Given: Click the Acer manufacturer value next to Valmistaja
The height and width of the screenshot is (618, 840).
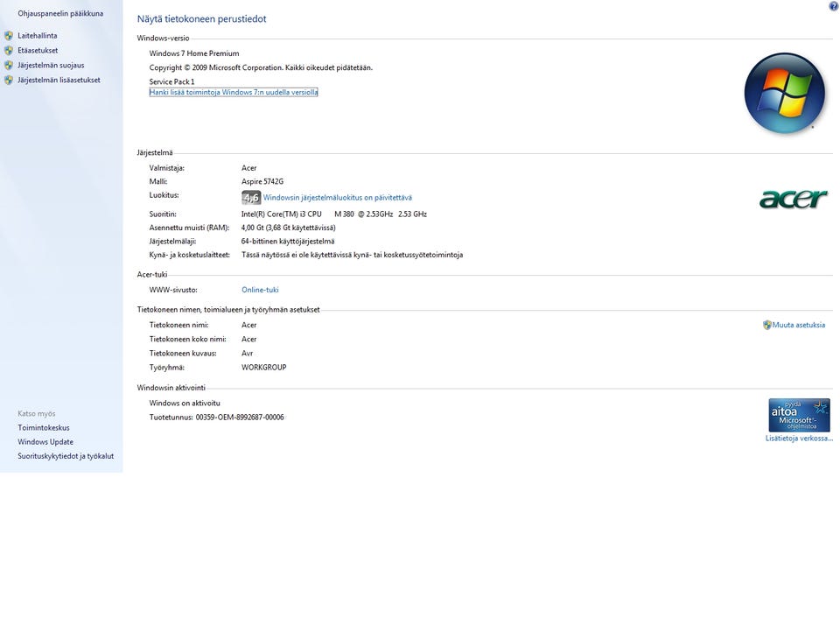Looking at the screenshot, I should (249, 168).
